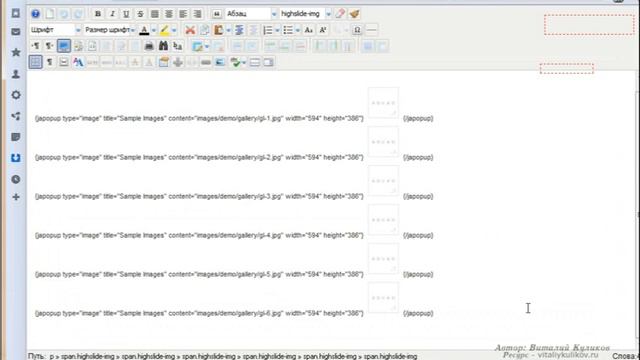Expand the spell checker language arrow
Screen dimensions: 640x360
pos(244,62)
